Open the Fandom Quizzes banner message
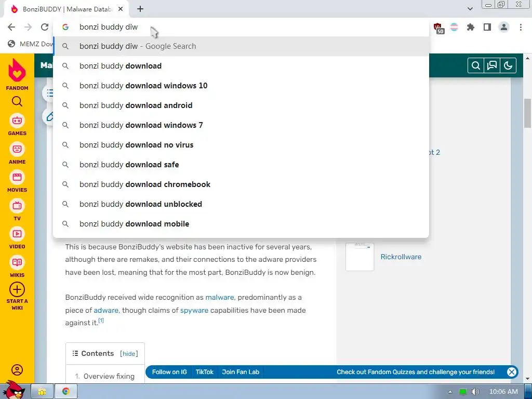The image size is (532, 399). click(x=416, y=372)
